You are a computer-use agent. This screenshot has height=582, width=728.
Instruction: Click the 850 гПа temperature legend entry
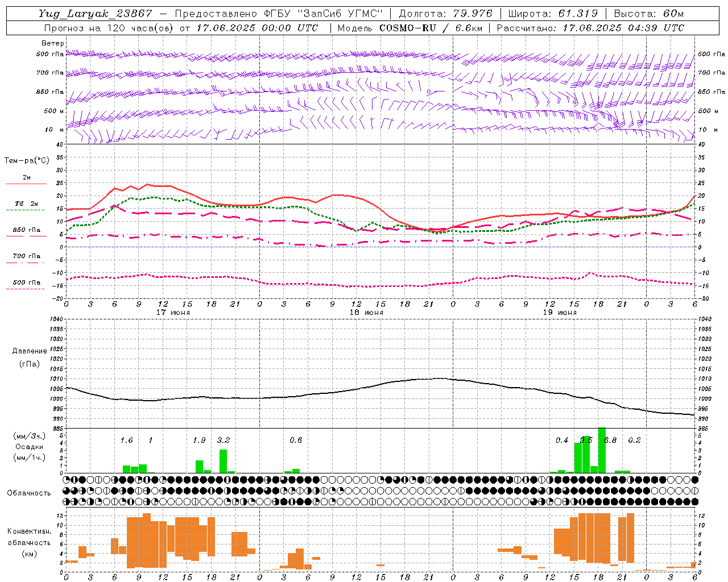[x=27, y=230]
